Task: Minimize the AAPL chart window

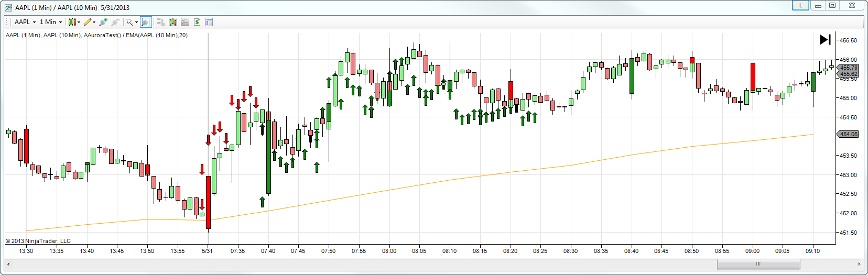Action: pyautogui.click(x=818, y=5)
